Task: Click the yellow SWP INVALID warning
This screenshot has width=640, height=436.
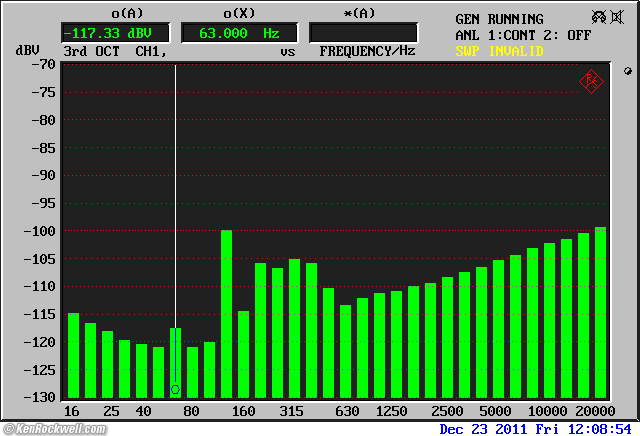Action: point(499,50)
